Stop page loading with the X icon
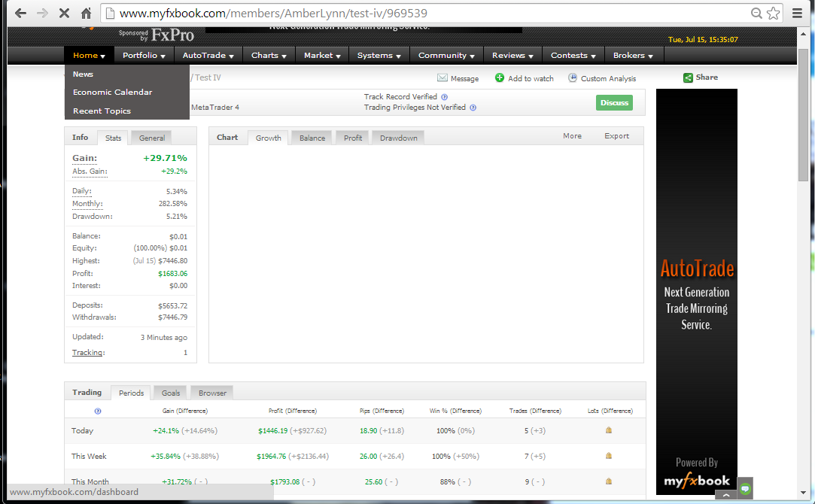815x504 pixels. tap(64, 13)
